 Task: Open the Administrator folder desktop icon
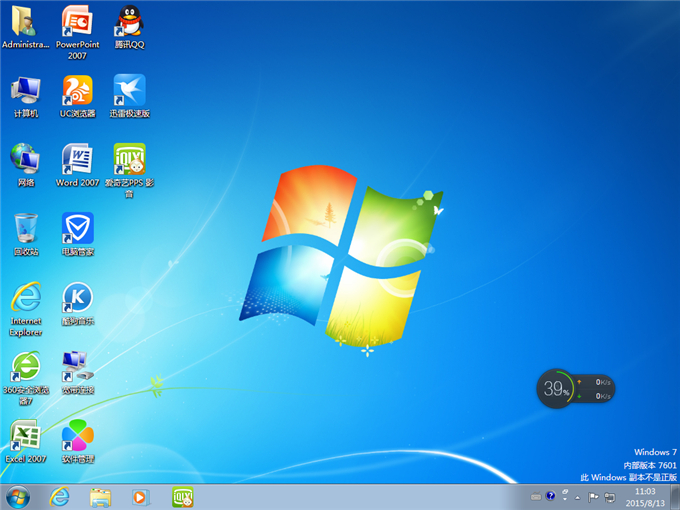point(25,26)
